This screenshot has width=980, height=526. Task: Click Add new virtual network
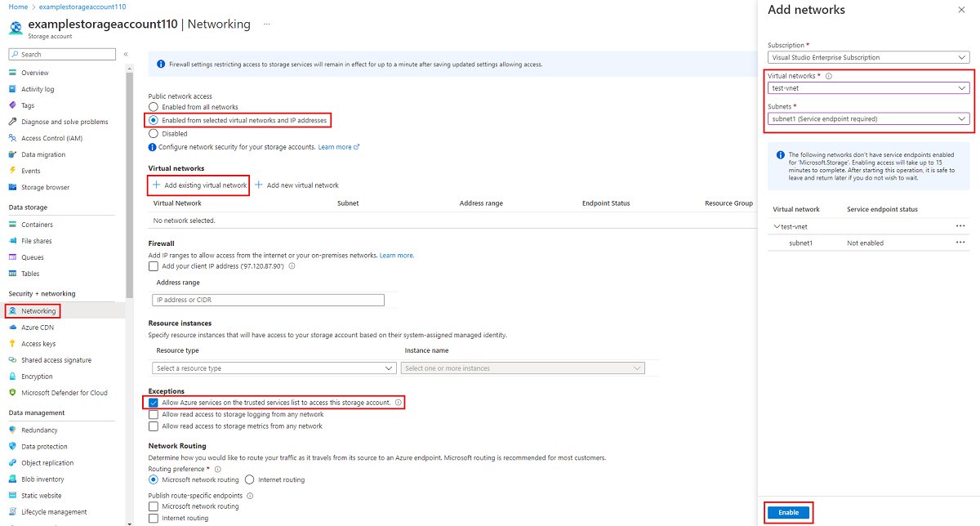tap(296, 185)
